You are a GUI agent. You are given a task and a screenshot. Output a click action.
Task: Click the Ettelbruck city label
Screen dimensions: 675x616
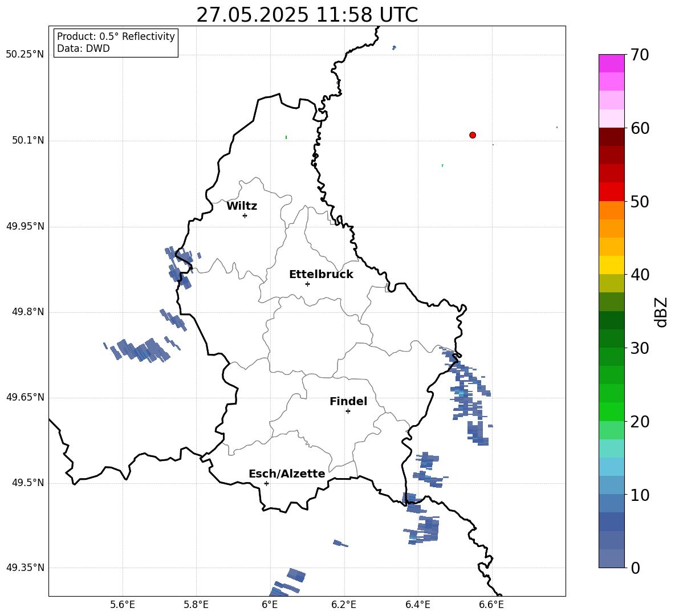click(321, 275)
